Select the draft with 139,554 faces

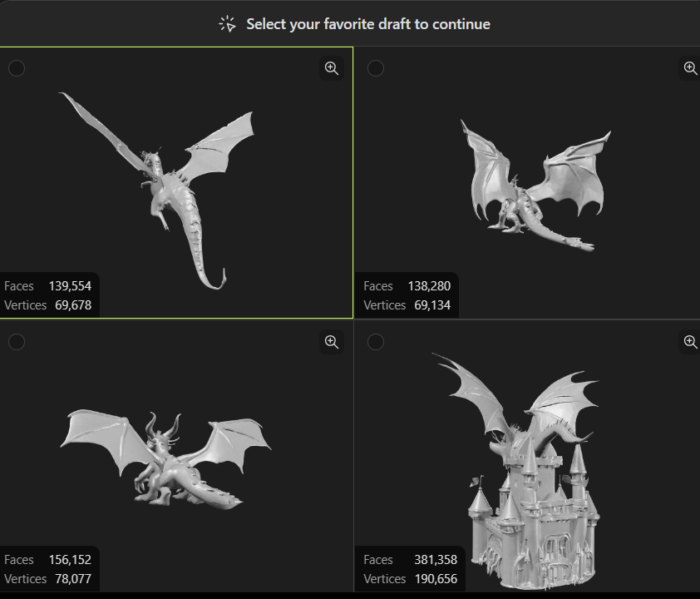17,68
